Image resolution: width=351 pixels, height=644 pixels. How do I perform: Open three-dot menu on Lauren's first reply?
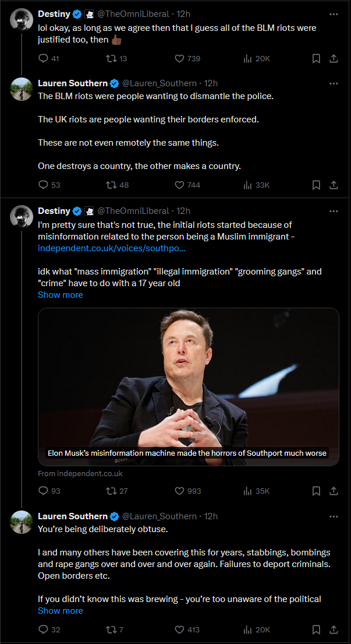pyautogui.click(x=334, y=83)
